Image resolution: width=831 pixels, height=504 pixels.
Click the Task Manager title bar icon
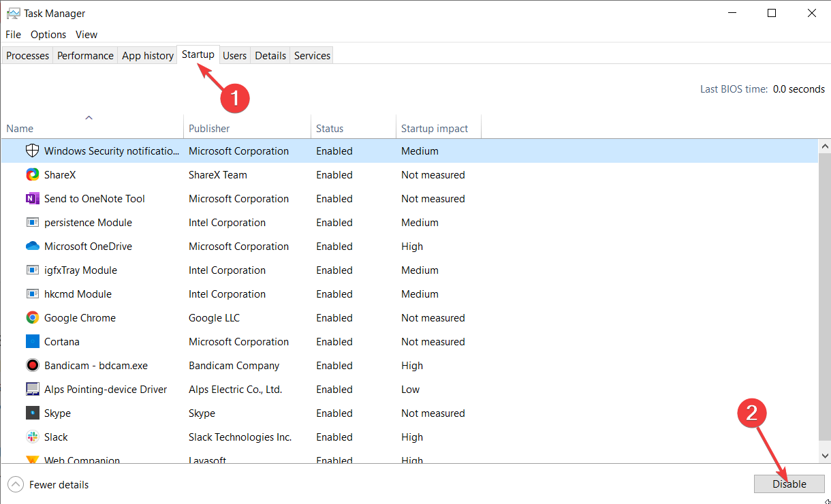13,13
